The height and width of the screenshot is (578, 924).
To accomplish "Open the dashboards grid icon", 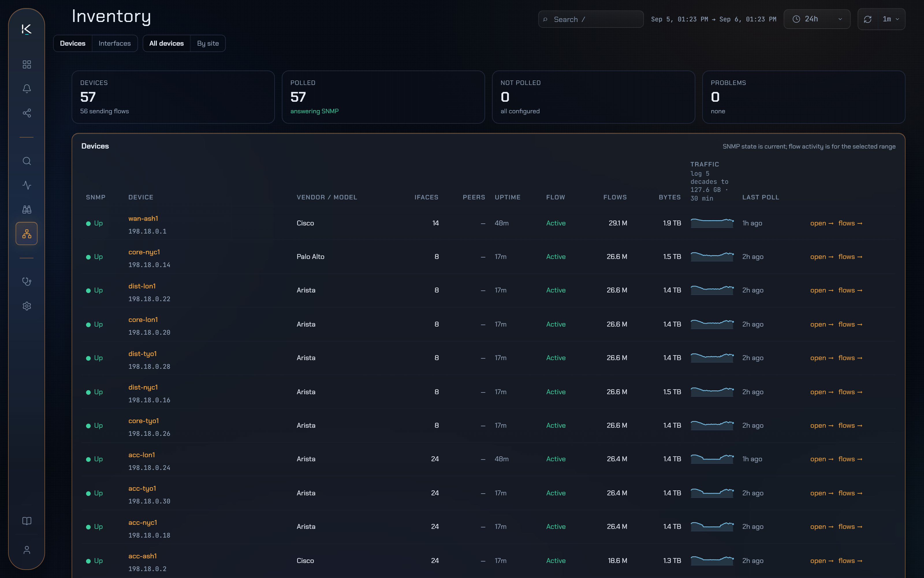I will (x=26, y=64).
